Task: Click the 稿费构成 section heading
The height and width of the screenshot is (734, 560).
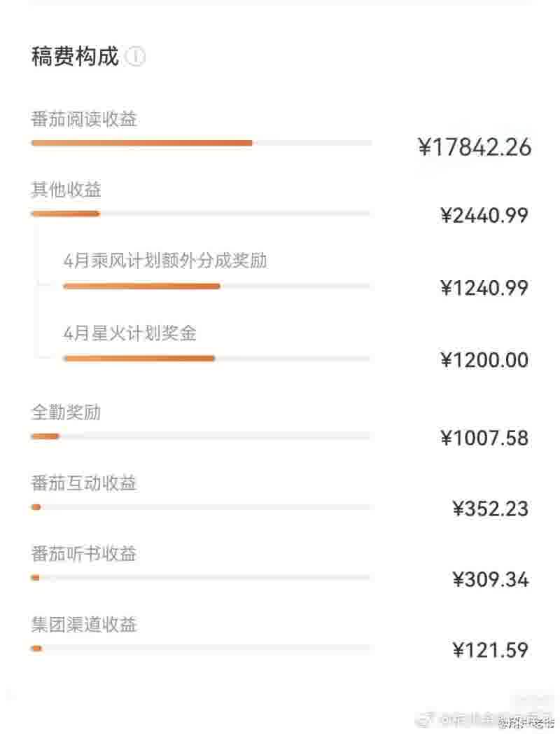Action: (75, 56)
